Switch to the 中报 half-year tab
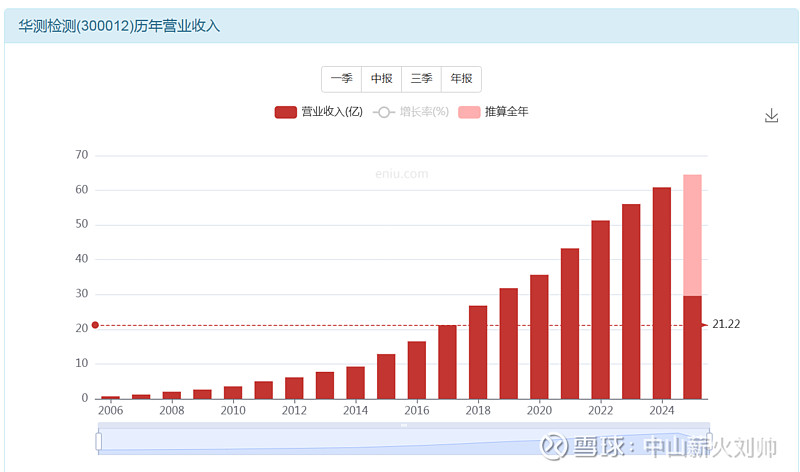The image size is (800, 472). [x=382, y=79]
